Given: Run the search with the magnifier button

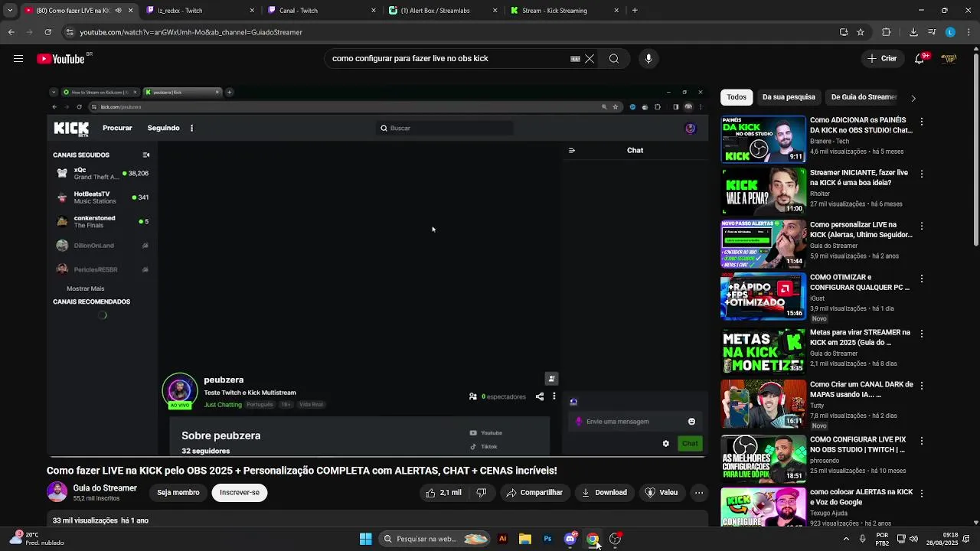Looking at the screenshot, I should (614, 59).
